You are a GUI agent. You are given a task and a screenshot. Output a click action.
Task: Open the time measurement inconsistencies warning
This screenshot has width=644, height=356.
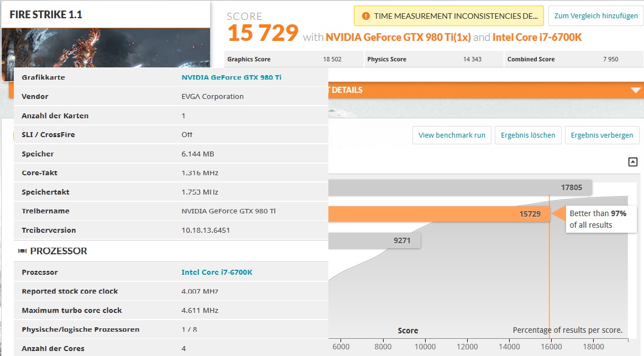click(448, 16)
